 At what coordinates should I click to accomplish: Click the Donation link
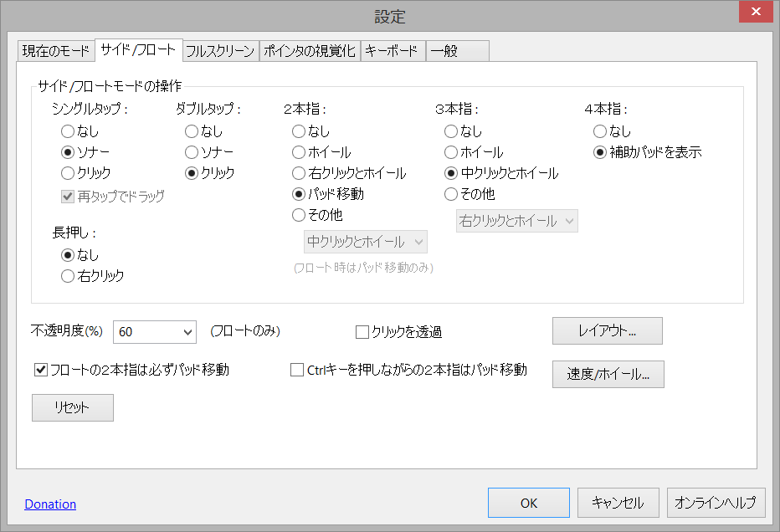point(50,504)
